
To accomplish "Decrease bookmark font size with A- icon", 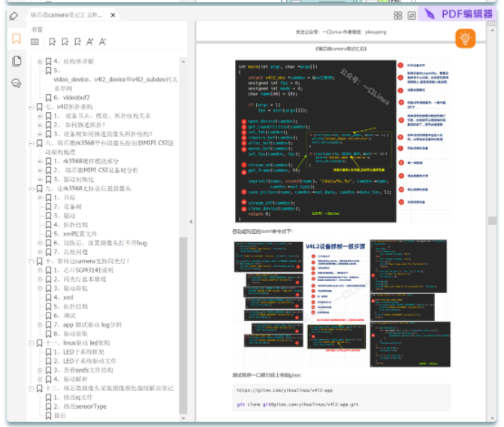I will point(102,42).
